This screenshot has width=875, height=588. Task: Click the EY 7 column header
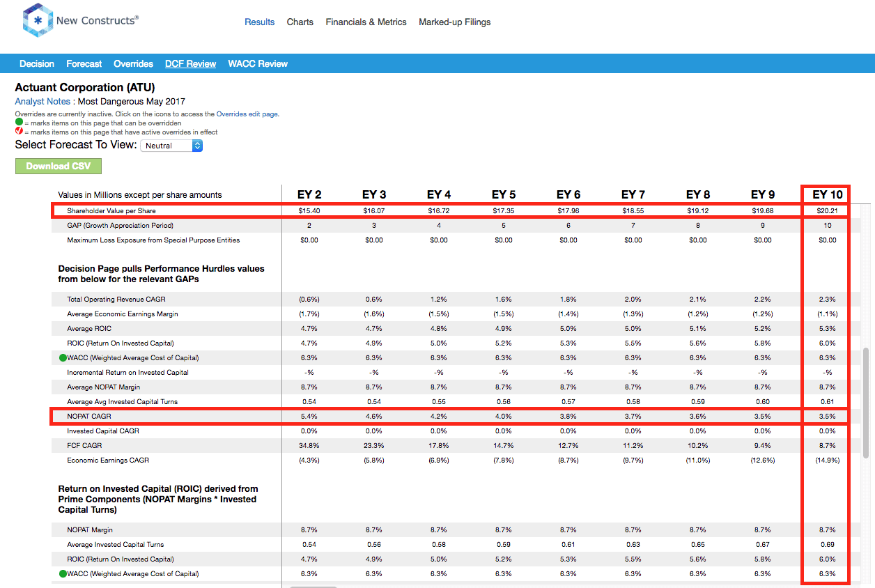(633, 195)
